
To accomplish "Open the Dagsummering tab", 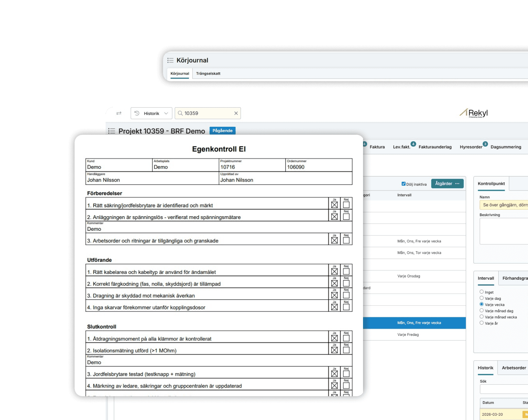I will pos(506,147).
